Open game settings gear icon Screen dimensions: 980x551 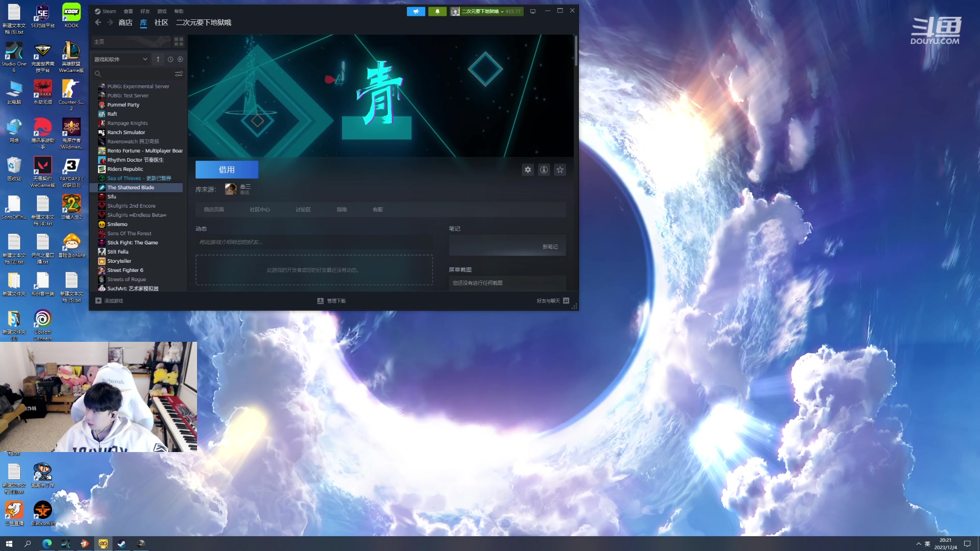click(x=528, y=170)
